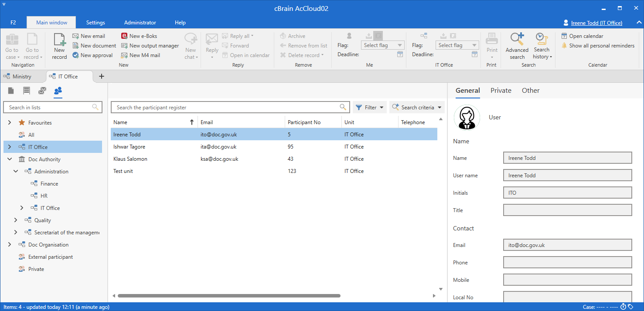Image resolution: width=644 pixels, height=311 pixels.
Task: Open the Filter dropdown
Action: click(x=369, y=107)
